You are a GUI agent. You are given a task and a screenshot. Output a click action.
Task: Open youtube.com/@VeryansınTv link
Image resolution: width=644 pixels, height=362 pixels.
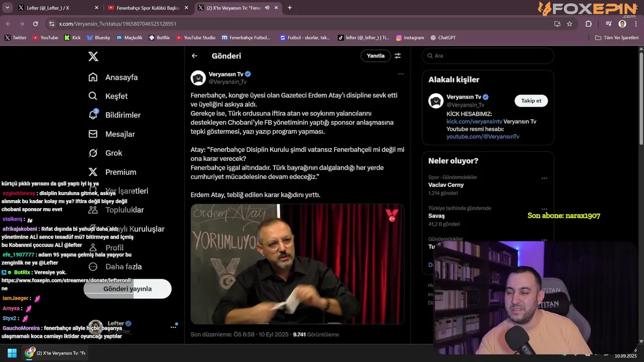482,137
